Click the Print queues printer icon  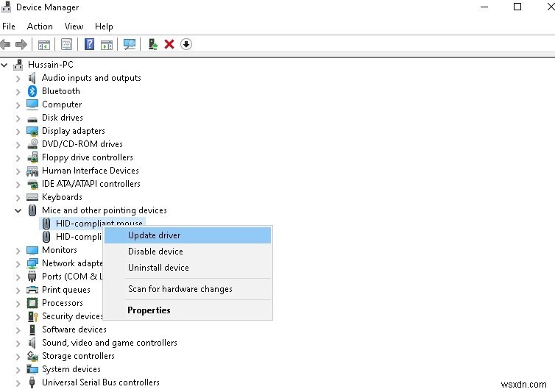pyautogui.click(x=32, y=290)
